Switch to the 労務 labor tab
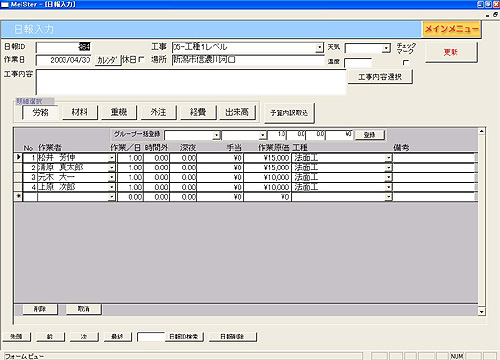 pyautogui.click(x=40, y=113)
